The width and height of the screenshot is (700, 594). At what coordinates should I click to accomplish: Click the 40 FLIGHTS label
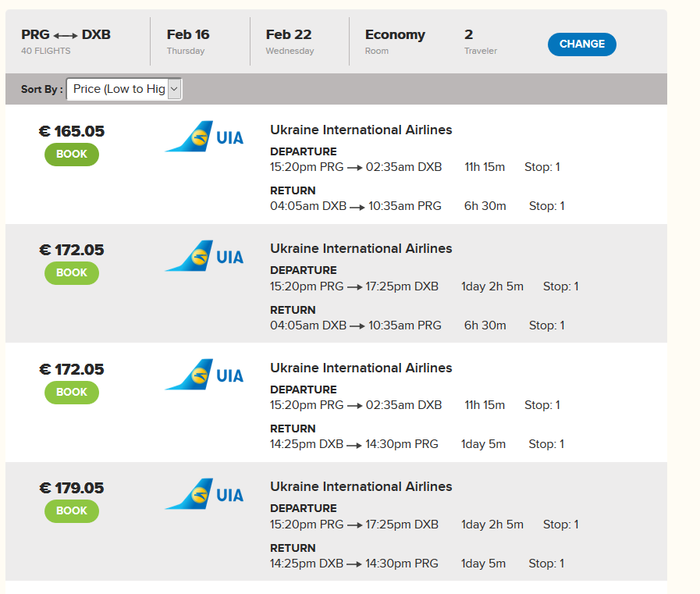pos(45,51)
